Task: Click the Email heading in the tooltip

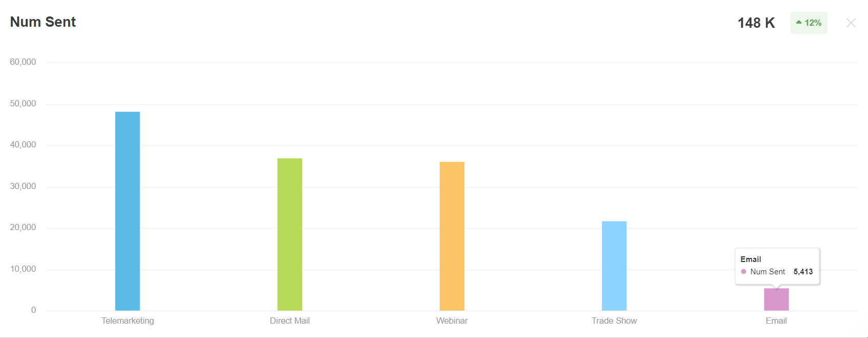Action: pyautogui.click(x=751, y=259)
